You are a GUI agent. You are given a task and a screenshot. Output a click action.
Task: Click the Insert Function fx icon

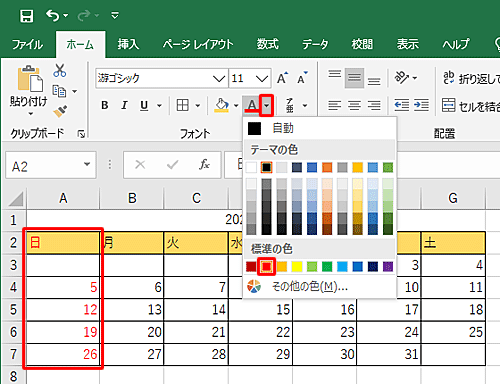[x=204, y=164]
